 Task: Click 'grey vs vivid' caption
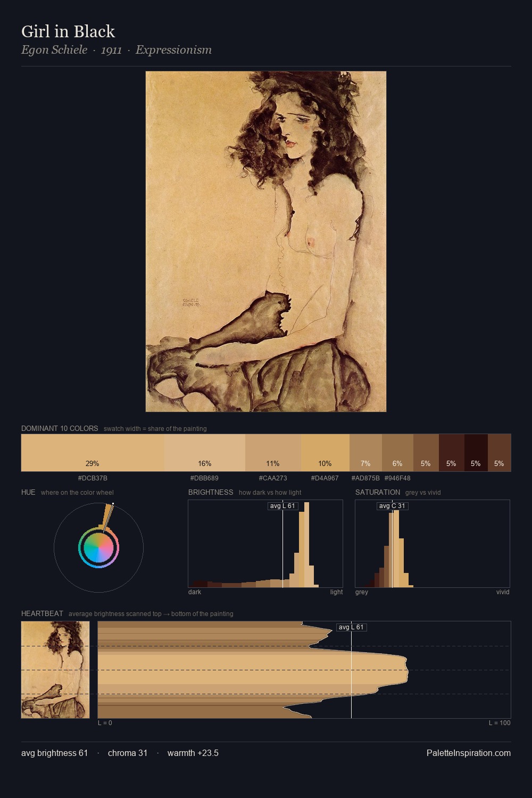423,493
